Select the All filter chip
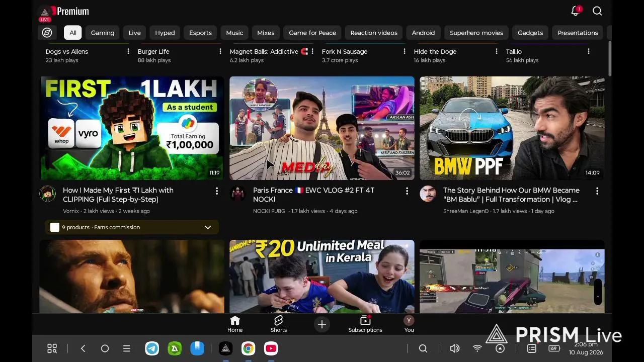Screen dimensions: 644x362 click(x=73, y=33)
